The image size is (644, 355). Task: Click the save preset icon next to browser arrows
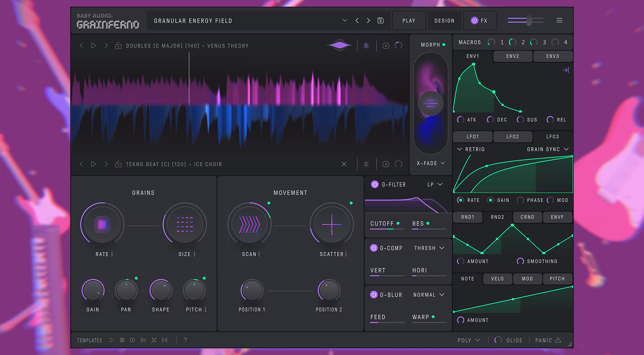point(381,20)
